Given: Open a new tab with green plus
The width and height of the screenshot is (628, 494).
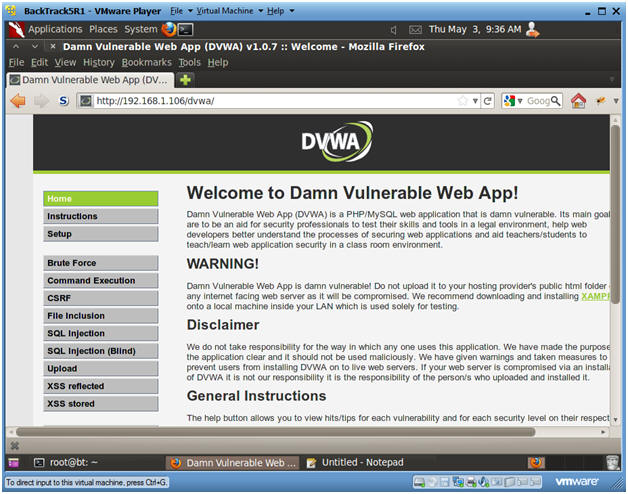Looking at the screenshot, I should click(x=185, y=80).
